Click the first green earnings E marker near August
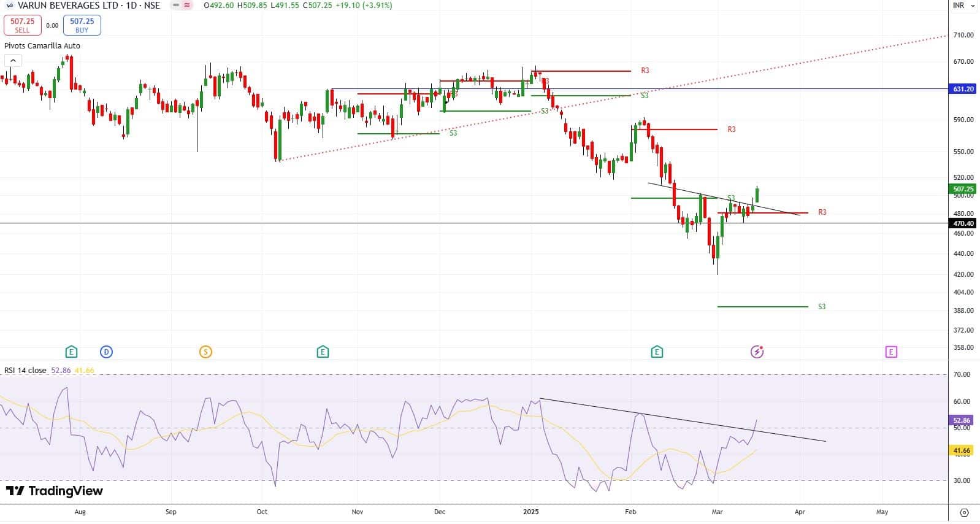This screenshot has width=980, height=524. click(72, 352)
